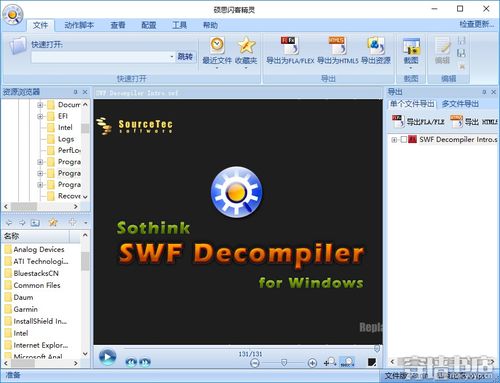Open the Recent Files clock icon
The image size is (500, 383).
coord(217,45)
